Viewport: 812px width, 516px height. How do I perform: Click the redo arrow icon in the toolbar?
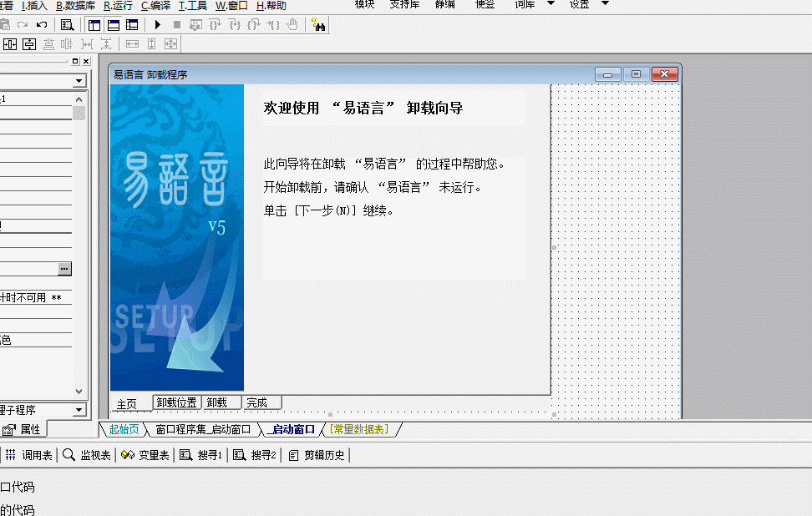coord(23,25)
